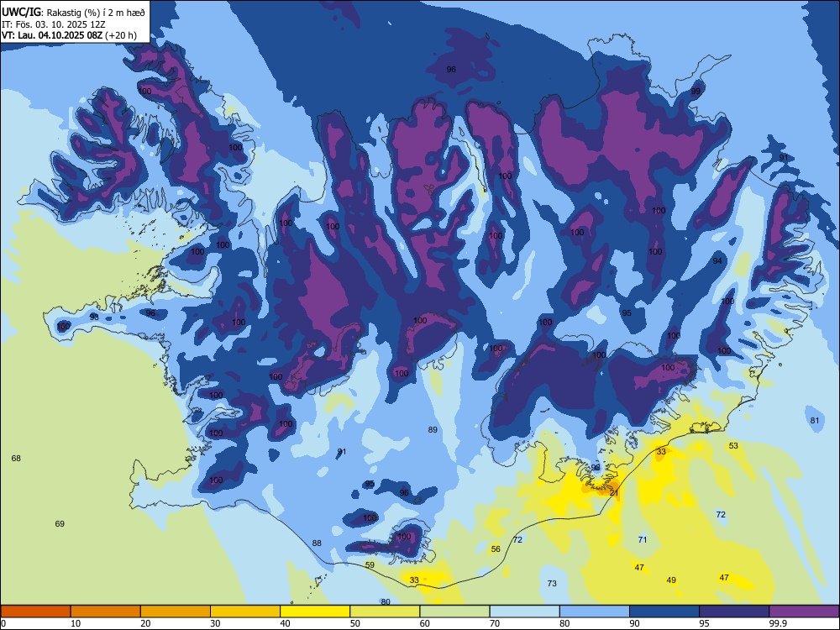Image resolution: width=840 pixels, height=630 pixels.
Task: Select the 50–60 pale yellow legend swatch
Action: tap(385, 612)
